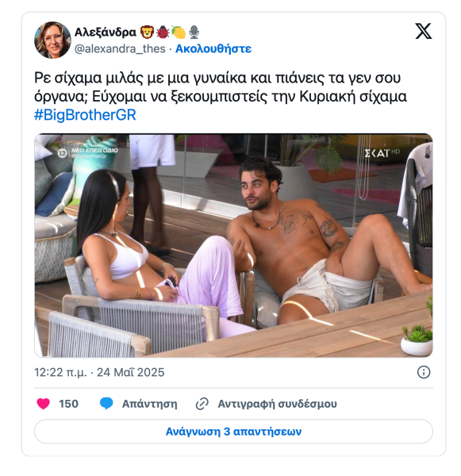
Task: Click the 150 likes count
Action: click(68, 404)
